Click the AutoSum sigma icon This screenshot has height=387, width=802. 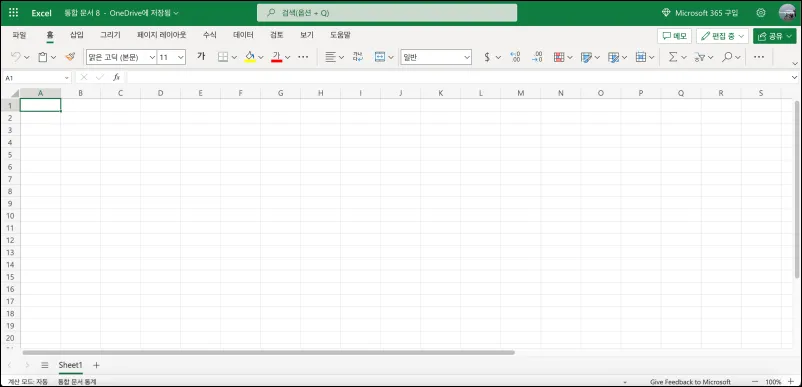673,57
